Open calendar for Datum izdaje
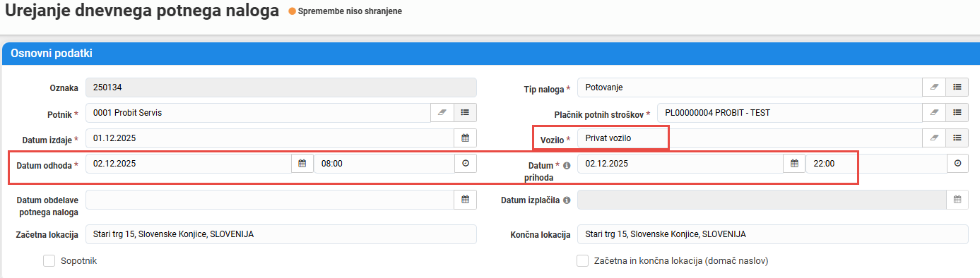980x278 pixels. [465, 138]
